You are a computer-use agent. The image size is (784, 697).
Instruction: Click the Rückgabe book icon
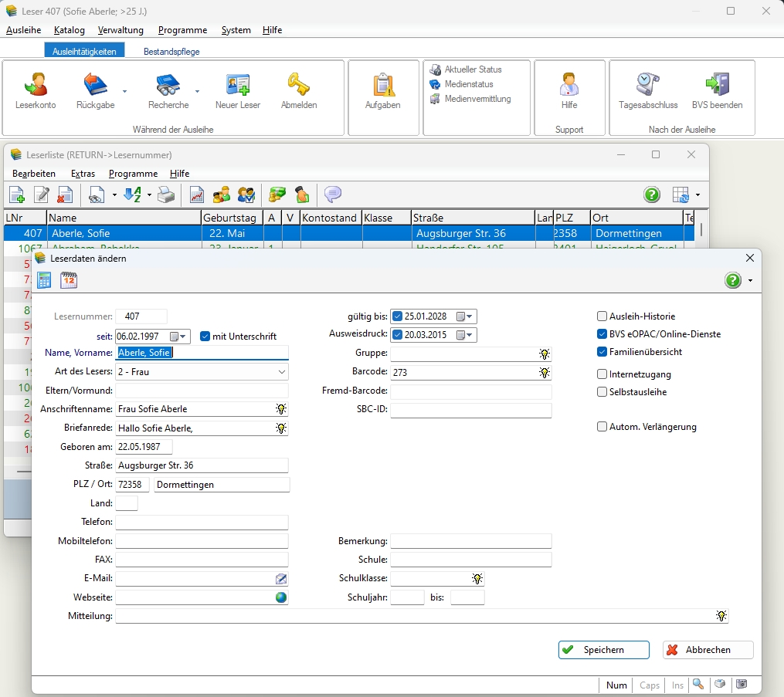pos(96,84)
